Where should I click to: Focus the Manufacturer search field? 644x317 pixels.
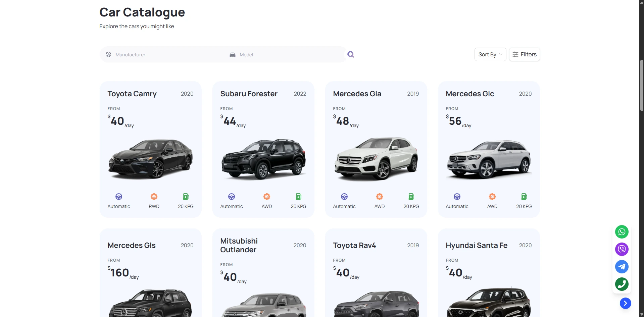tap(161, 54)
